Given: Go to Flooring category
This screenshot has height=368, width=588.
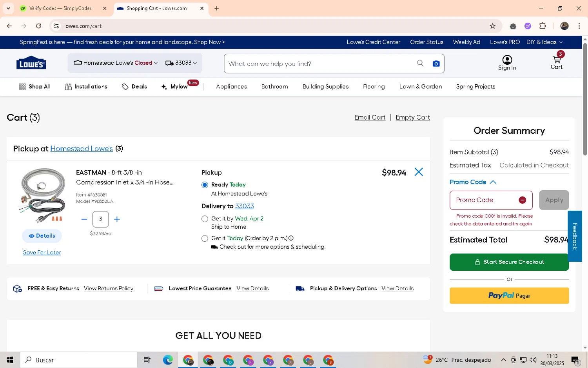Looking at the screenshot, I should [x=374, y=87].
